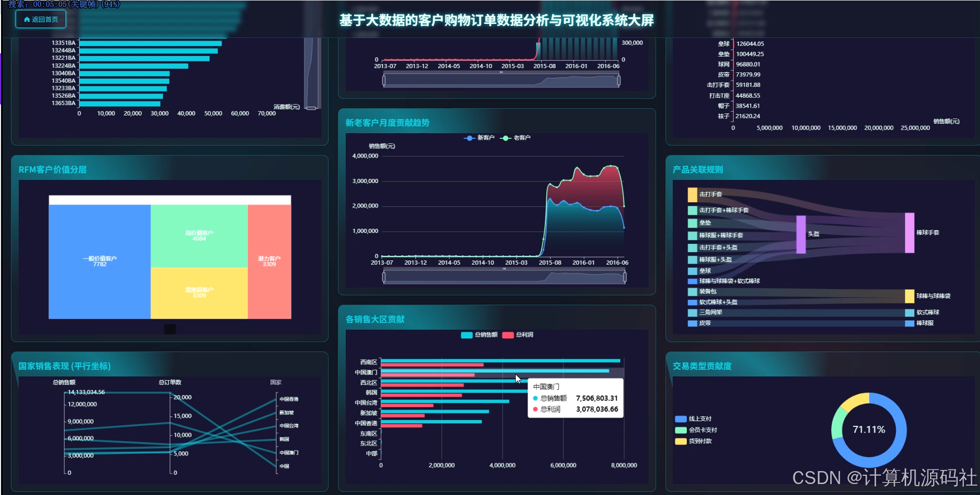Click the RFM客户价值分层 panel title
The height and width of the screenshot is (495, 980).
coord(53,170)
